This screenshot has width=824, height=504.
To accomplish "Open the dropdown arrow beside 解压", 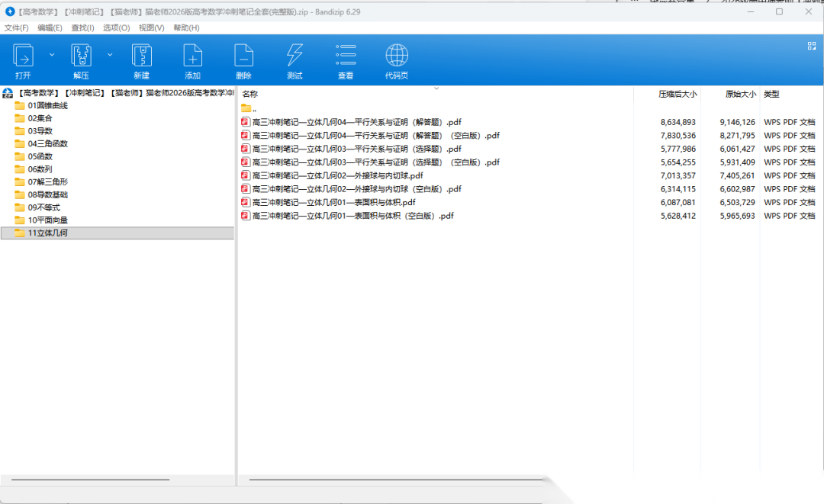I will click(x=110, y=55).
